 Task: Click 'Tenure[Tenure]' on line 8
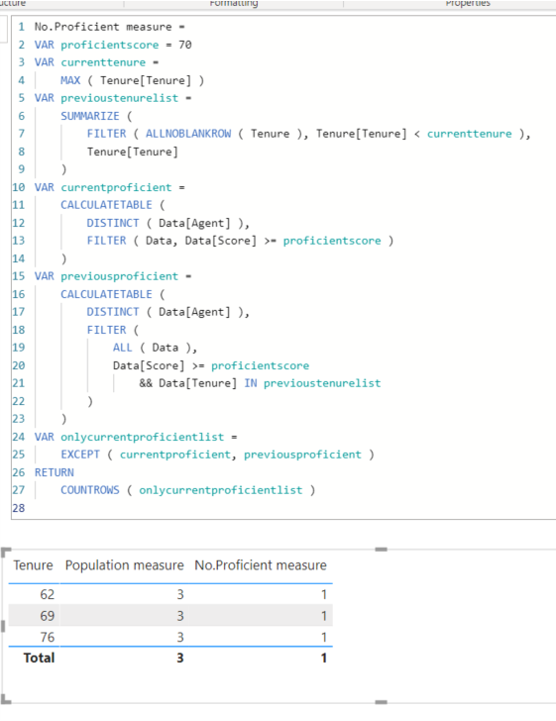[x=132, y=152]
